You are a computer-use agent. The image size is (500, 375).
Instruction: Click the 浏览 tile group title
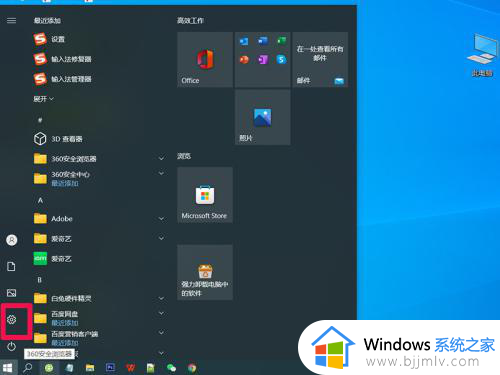(x=184, y=156)
